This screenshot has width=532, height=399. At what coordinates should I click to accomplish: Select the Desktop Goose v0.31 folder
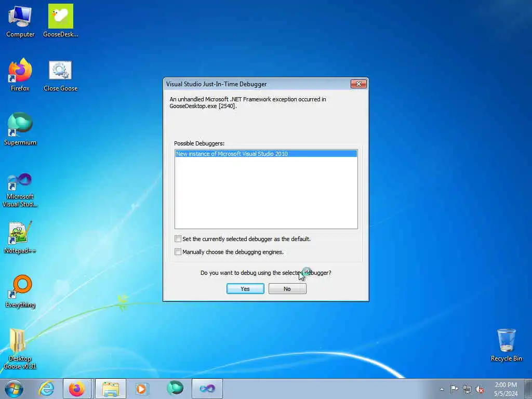20,349
